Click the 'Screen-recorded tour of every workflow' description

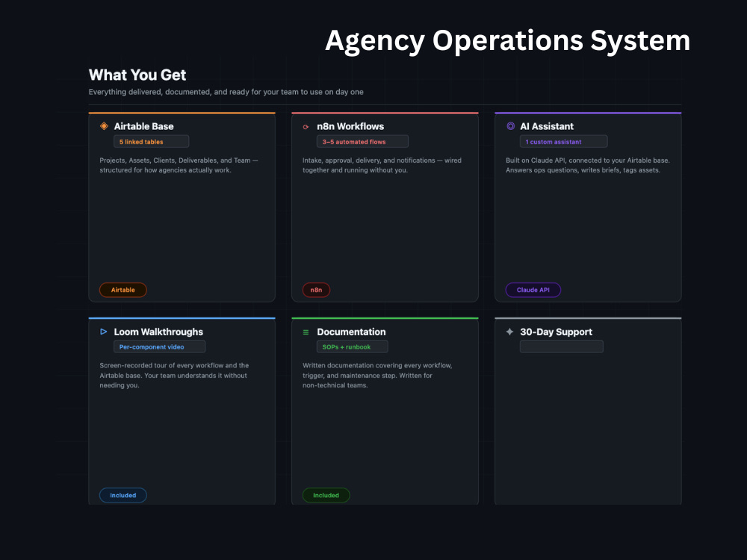(x=174, y=376)
